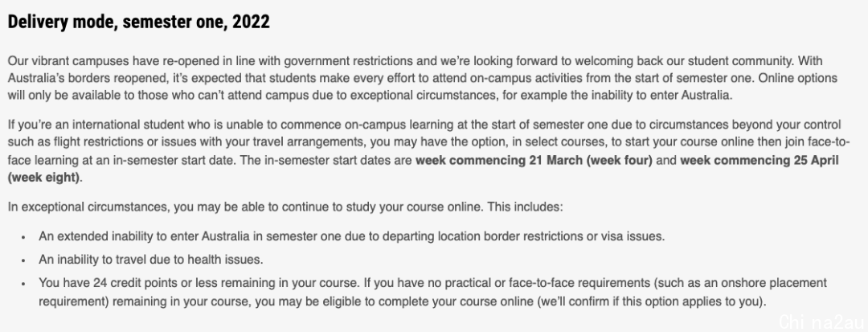
Task: Click the phrase 'such as an onshore placement'
Action: (x=742, y=283)
